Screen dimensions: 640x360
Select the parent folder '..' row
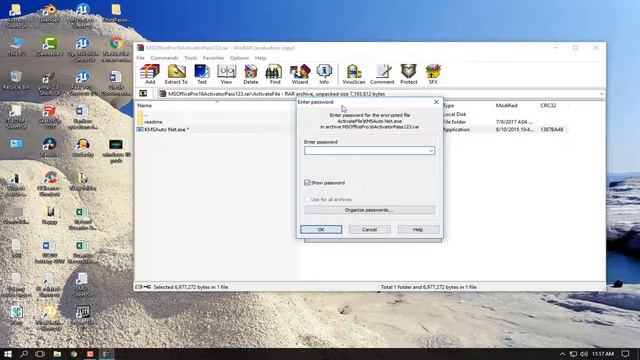click(142, 114)
